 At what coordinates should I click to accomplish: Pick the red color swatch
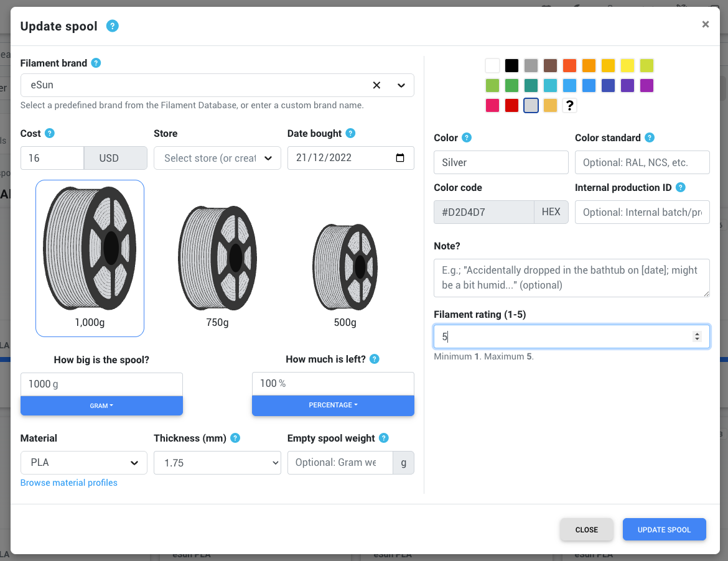pos(511,105)
